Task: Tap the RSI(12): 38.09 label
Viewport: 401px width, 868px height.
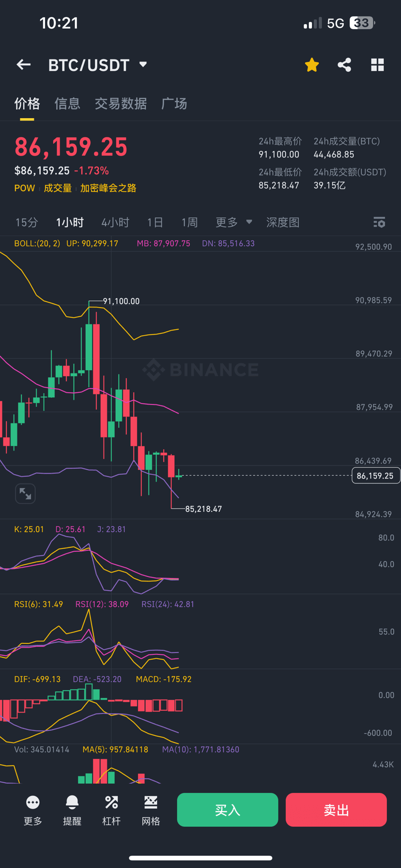Action: click(102, 604)
